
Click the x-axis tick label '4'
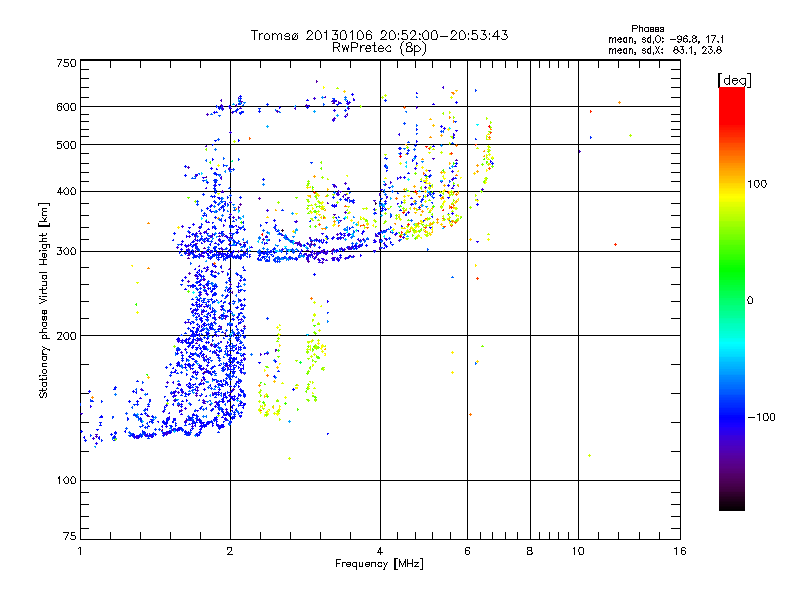click(x=380, y=551)
